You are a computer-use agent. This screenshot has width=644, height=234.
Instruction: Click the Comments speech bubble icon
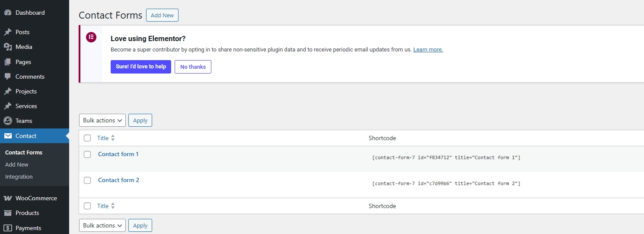[7, 77]
